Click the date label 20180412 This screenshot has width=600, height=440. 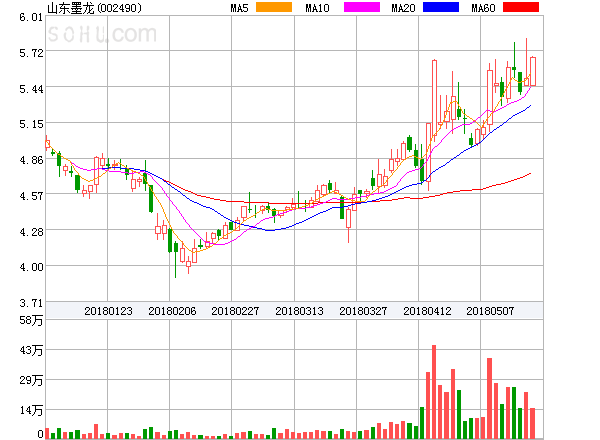(x=427, y=311)
